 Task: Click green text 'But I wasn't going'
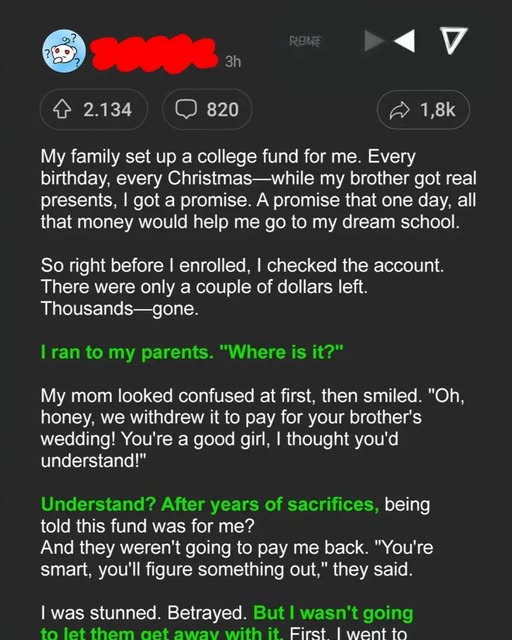pos(333,613)
